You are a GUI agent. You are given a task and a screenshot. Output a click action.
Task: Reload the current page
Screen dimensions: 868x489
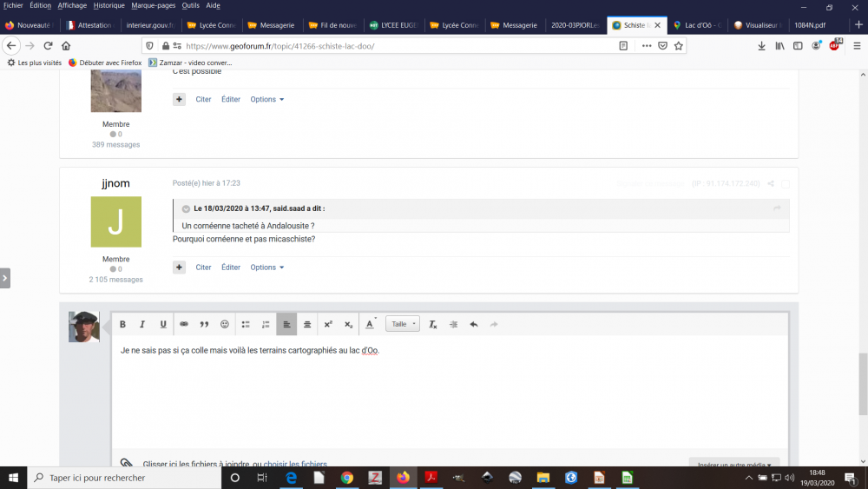48,46
